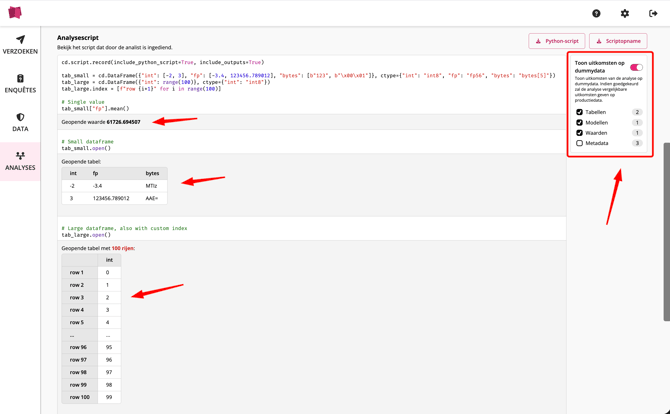
Task: Open Enquêtes in the sidebar
Action: point(20,84)
